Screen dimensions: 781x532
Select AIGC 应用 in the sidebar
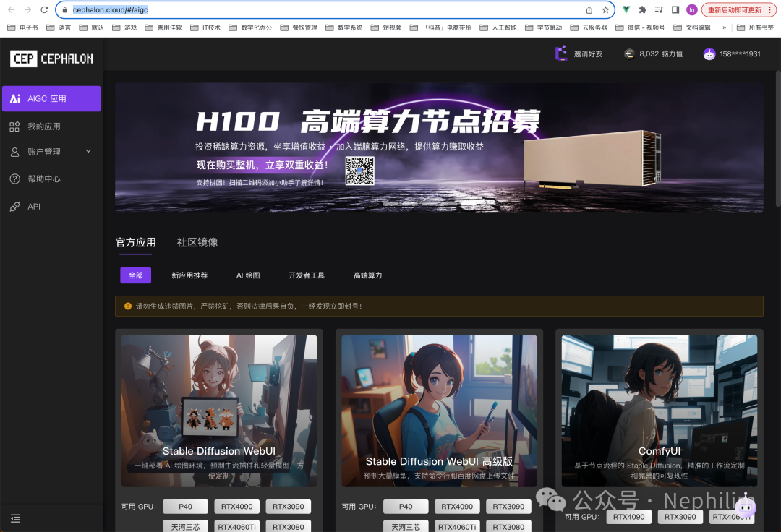51,98
